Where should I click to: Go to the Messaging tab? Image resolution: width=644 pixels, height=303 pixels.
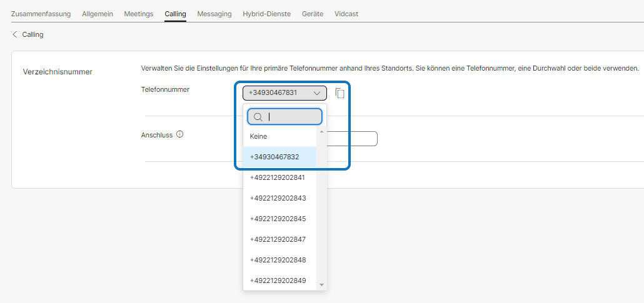pos(214,14)
